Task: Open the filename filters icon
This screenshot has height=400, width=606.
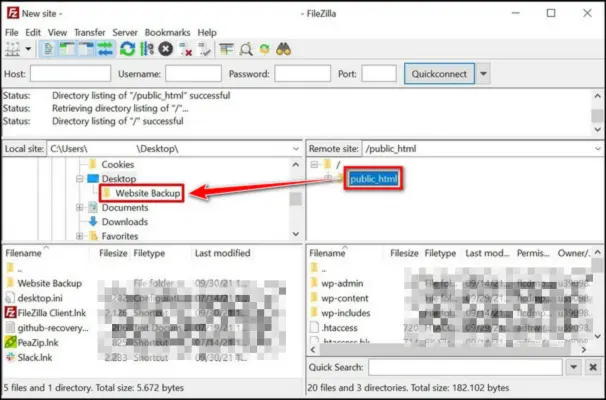Action: [x=227, y=49]
